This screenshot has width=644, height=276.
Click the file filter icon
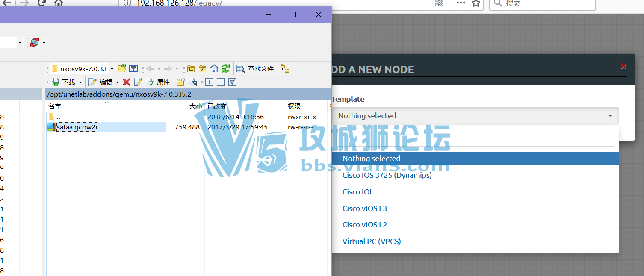[x=133, y=68]
